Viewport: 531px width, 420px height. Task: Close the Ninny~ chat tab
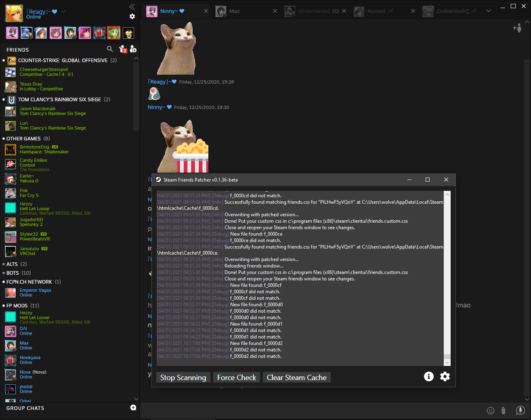click(x=206, y=11)
